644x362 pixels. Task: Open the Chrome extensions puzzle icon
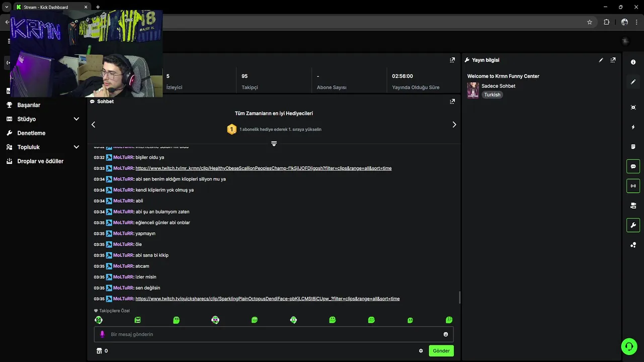(606, 22)
